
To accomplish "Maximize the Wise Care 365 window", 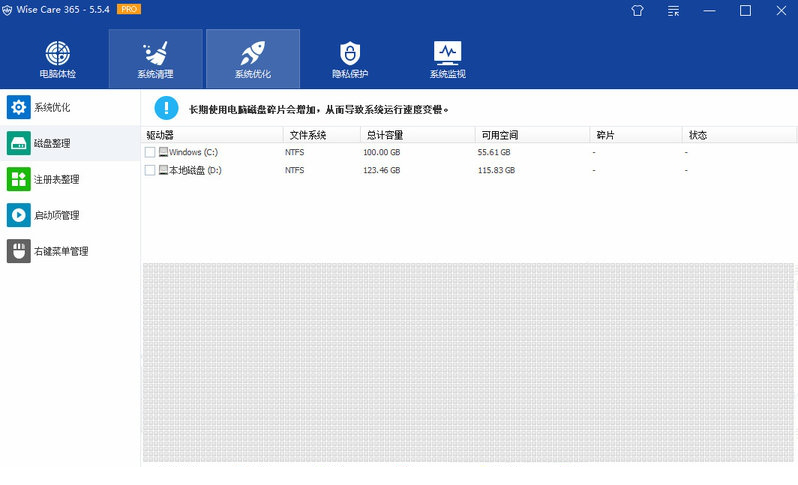I will click(745, 11).
